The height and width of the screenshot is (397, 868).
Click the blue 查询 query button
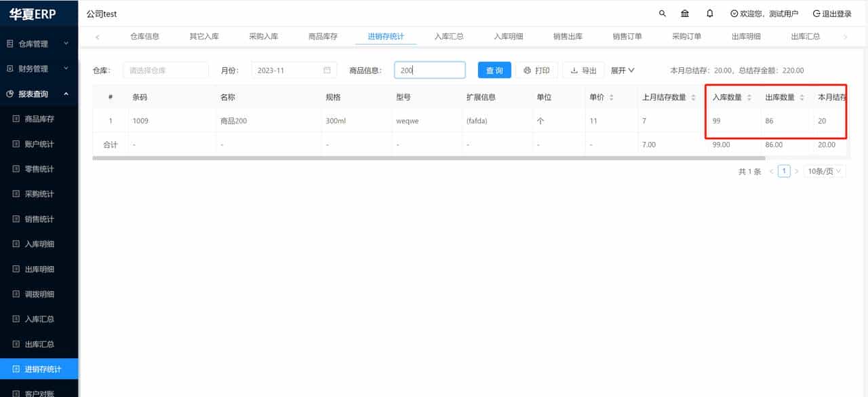[494, 70]
